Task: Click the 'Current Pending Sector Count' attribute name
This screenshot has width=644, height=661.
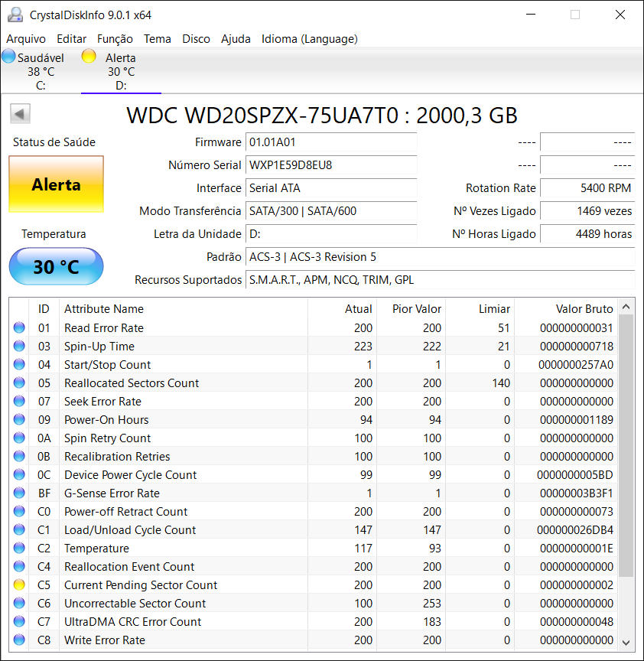Action: pos(141,585)
